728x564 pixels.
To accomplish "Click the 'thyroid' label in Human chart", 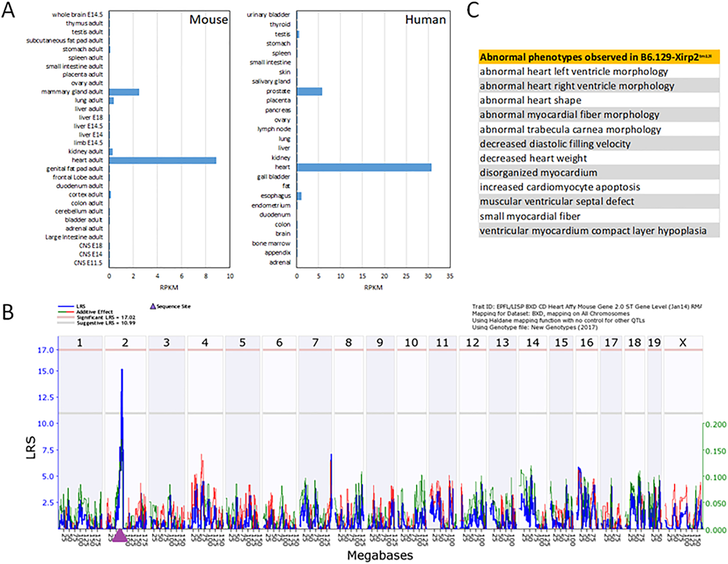I will 280,24.
